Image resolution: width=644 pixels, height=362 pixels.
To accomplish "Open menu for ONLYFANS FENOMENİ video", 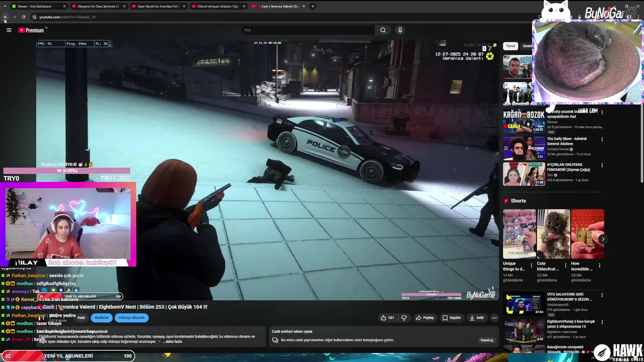I will [x=602, y=165].
